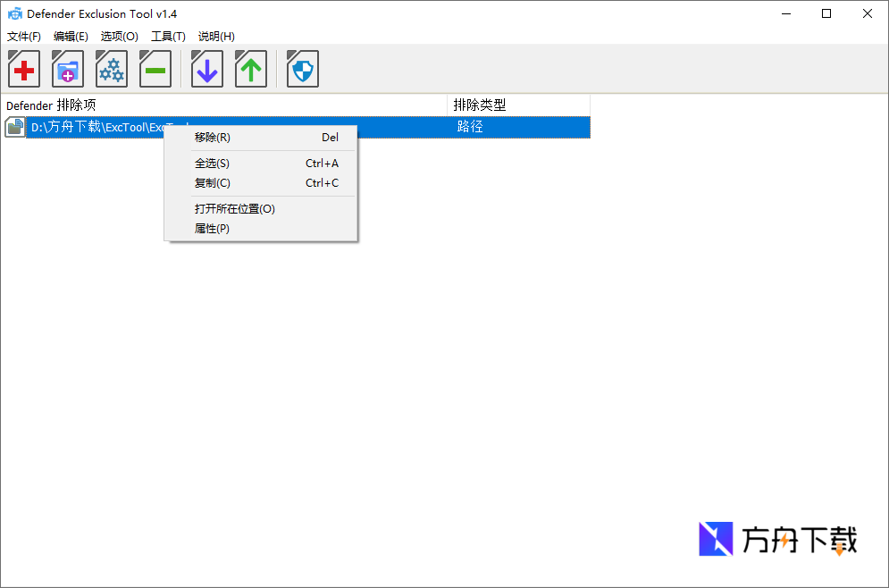Open the 编辑(E) menu
Image resolution: width=889 pixels, height=588 pixels.
pos(71,36)
